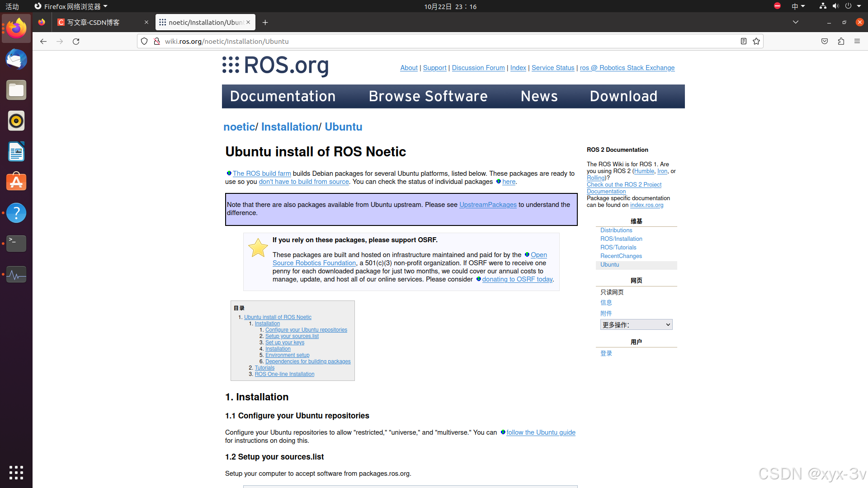The width and height of the screenshot is (868, 488).
Task: Open the Firefox View pinned tab
Action: coord(42,22)
